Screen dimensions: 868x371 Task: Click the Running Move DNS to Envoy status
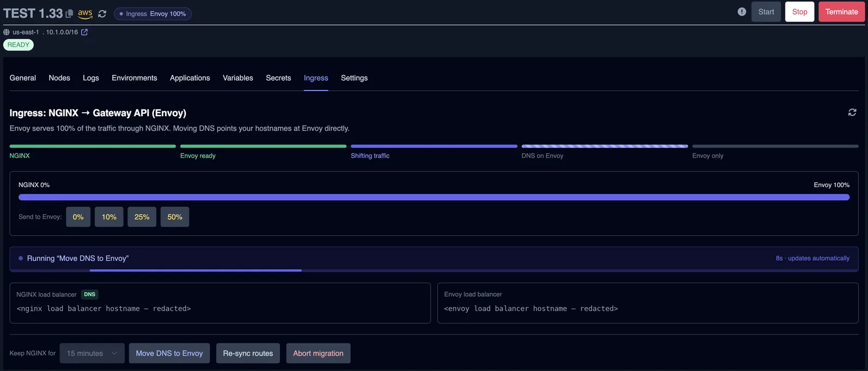coord(78,258)
